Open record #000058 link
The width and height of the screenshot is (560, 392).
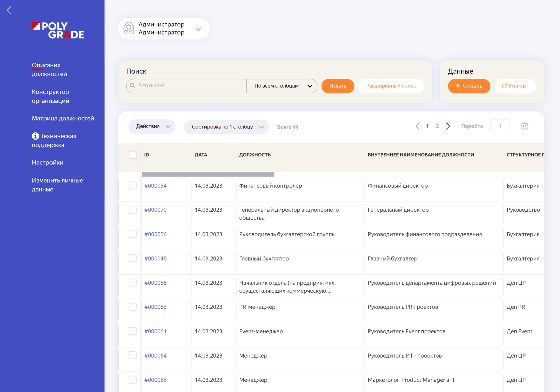[155, 283]
